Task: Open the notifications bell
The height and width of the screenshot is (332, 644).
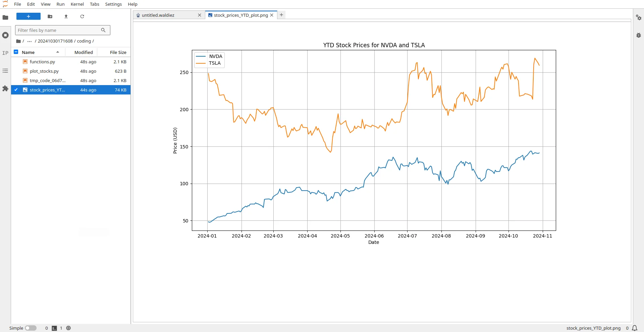Action: click(635, 328)
